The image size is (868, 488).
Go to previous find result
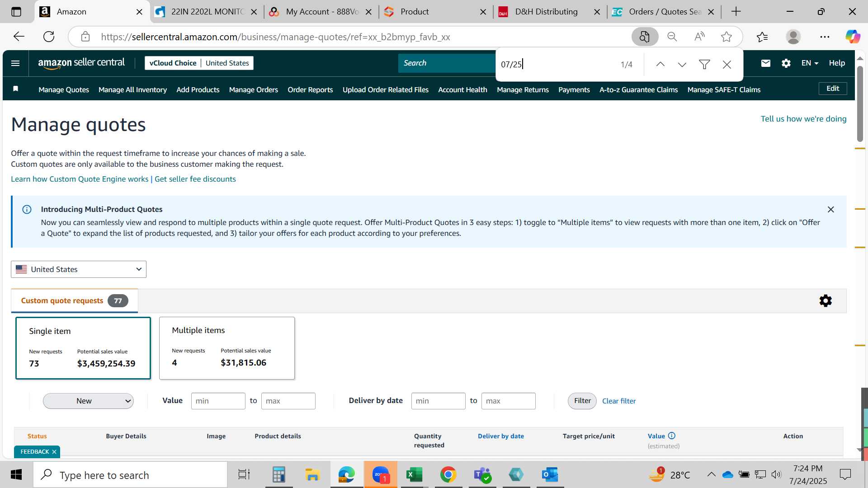(x=660, y=65)
